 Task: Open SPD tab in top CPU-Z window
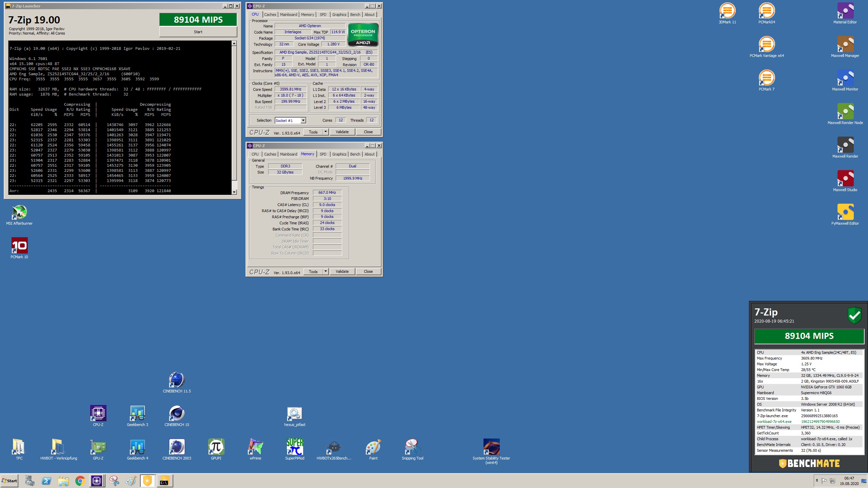323,15
